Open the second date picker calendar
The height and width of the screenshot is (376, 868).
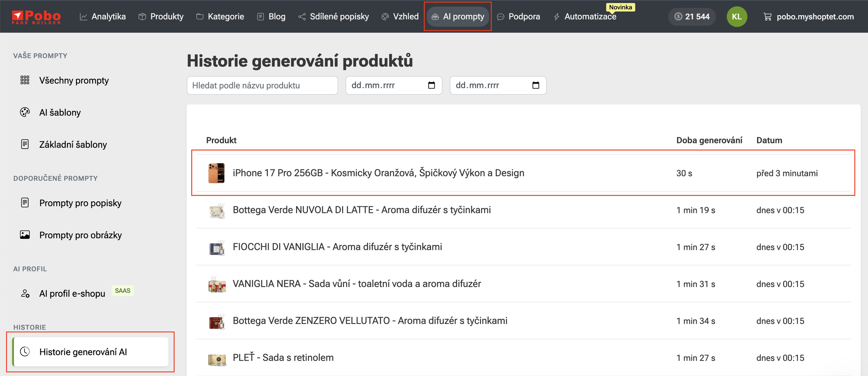coord(536,85)
